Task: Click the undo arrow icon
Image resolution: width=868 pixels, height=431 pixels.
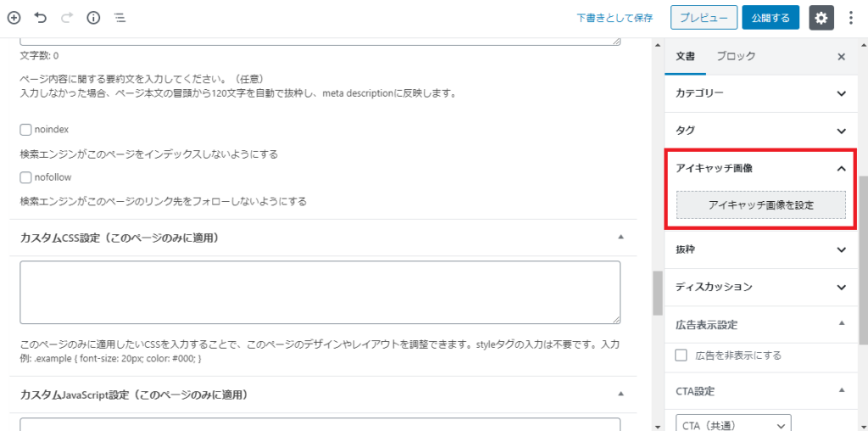Action: pyautogui.click(x=40, y=18)
